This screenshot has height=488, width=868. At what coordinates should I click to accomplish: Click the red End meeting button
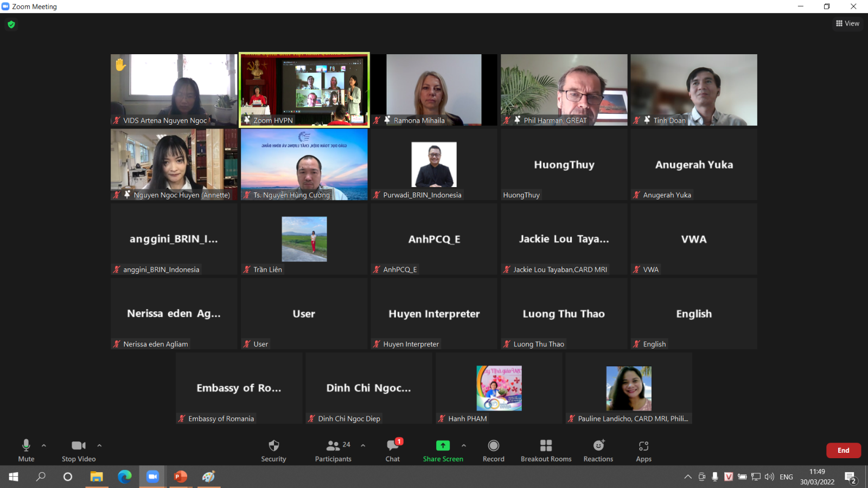843,451
